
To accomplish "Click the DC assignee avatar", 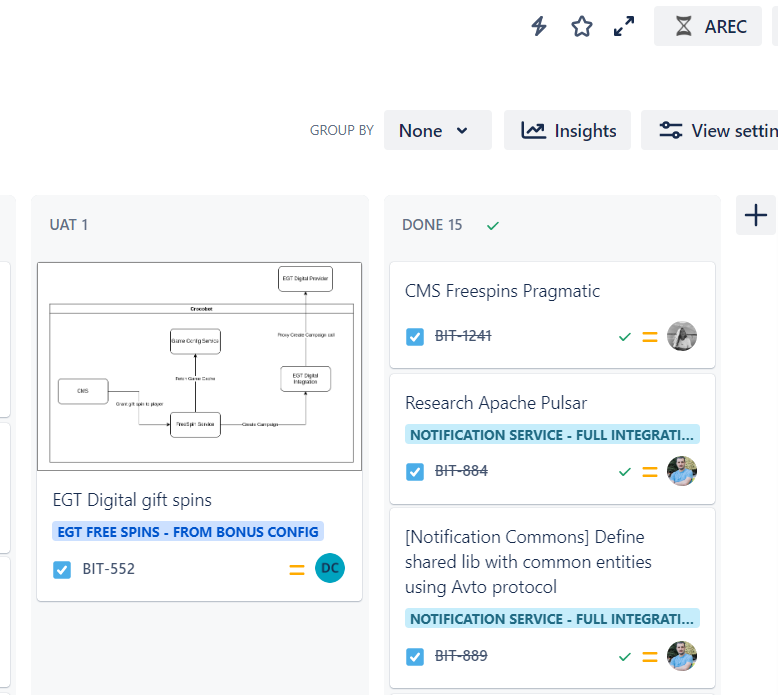I will 330,568.
